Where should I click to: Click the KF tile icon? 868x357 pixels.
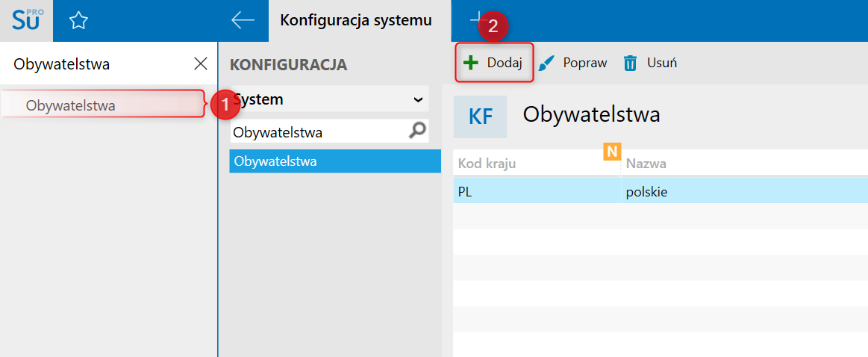[479, 117]
